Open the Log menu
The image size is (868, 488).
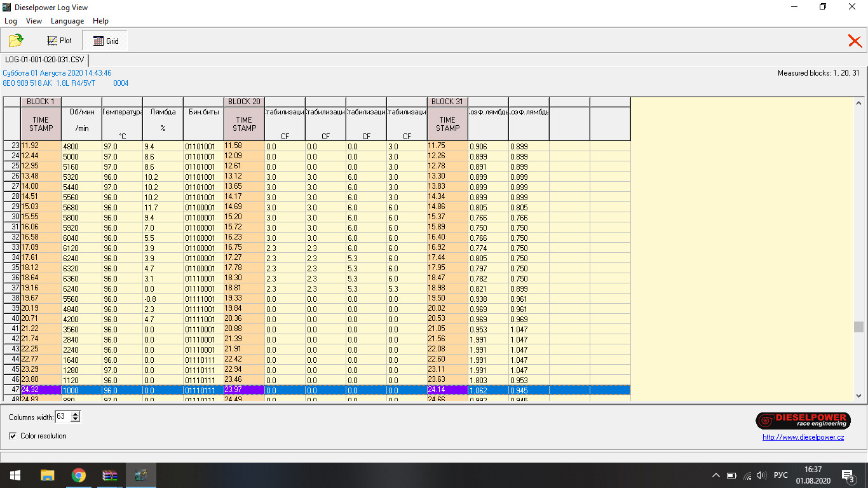click(x=11, y=21)
